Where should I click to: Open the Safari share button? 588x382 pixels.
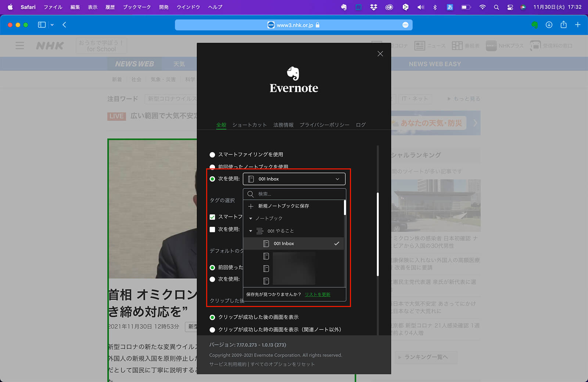pos(563,25)
